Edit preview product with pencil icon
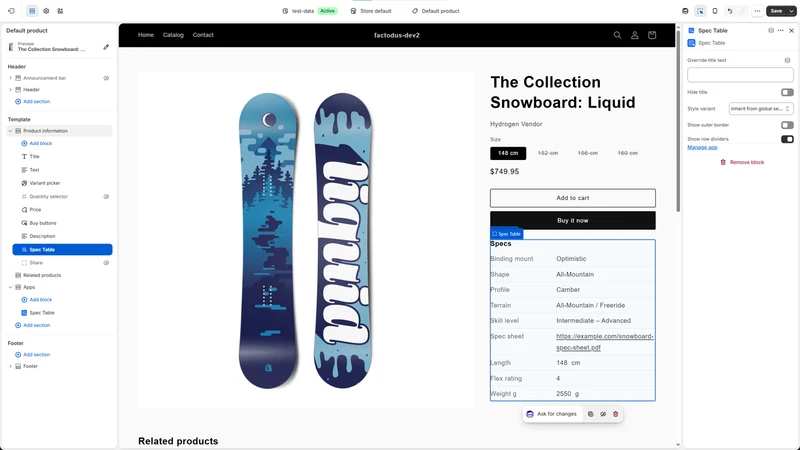 pyautogui.click(x=106, y=47)
